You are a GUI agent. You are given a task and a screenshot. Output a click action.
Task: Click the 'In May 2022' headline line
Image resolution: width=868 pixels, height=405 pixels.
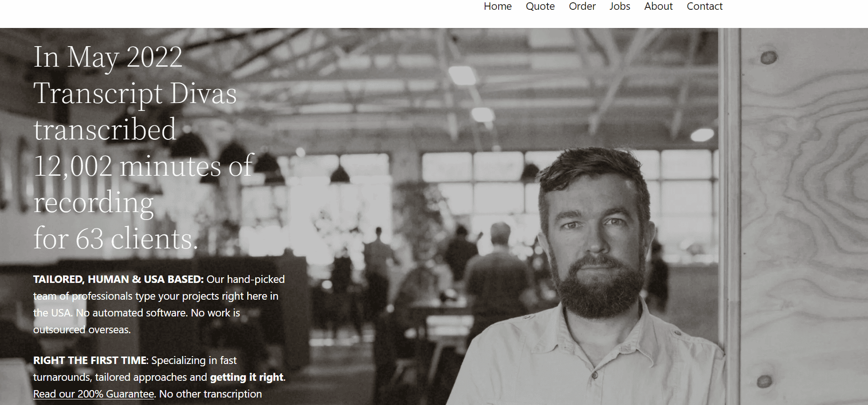(108, 58)
